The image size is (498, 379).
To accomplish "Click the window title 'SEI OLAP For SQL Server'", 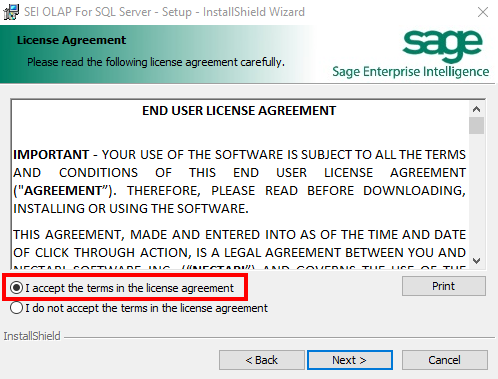I will point(88,12).
